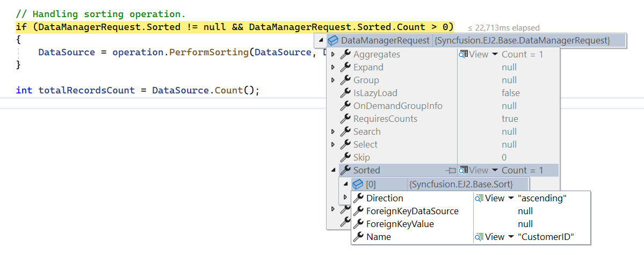The image size is (644, 255).
Task: Click the wrench icon of Expand property
Action: tap(345, 67)
